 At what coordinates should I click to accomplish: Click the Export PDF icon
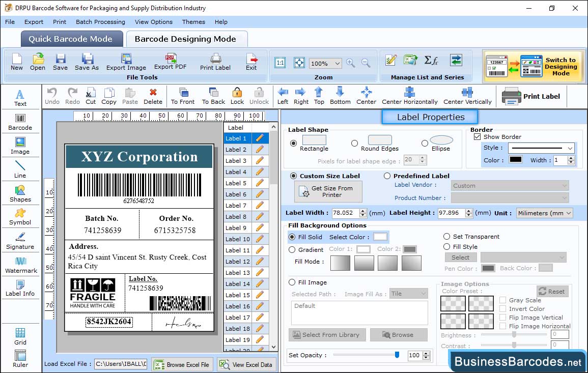(x=170, y=62)
